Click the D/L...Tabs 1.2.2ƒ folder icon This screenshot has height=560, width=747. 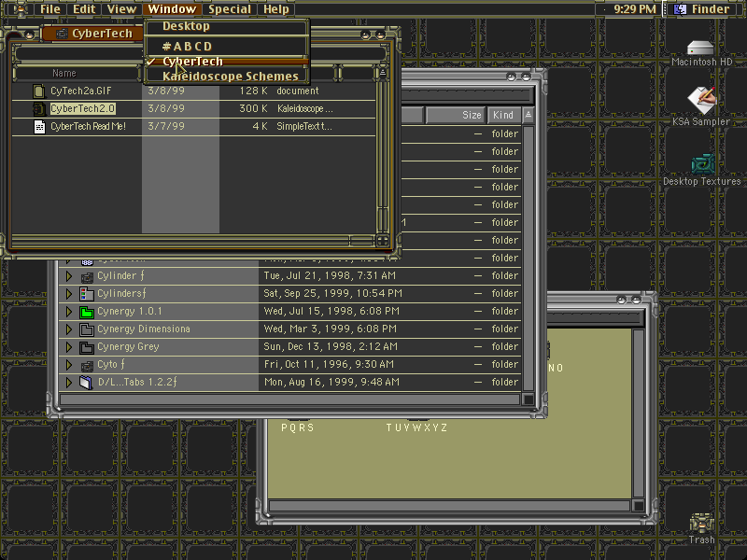pyautogui.click(x=86, y=383)
